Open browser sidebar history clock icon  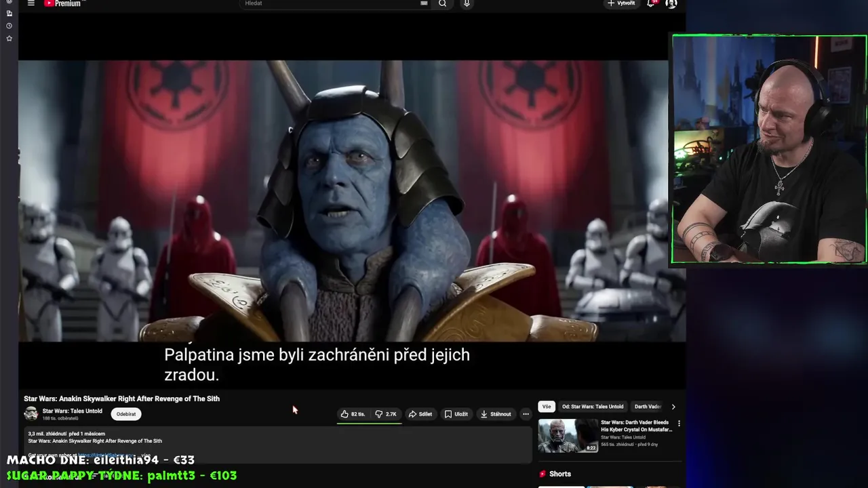9,26
